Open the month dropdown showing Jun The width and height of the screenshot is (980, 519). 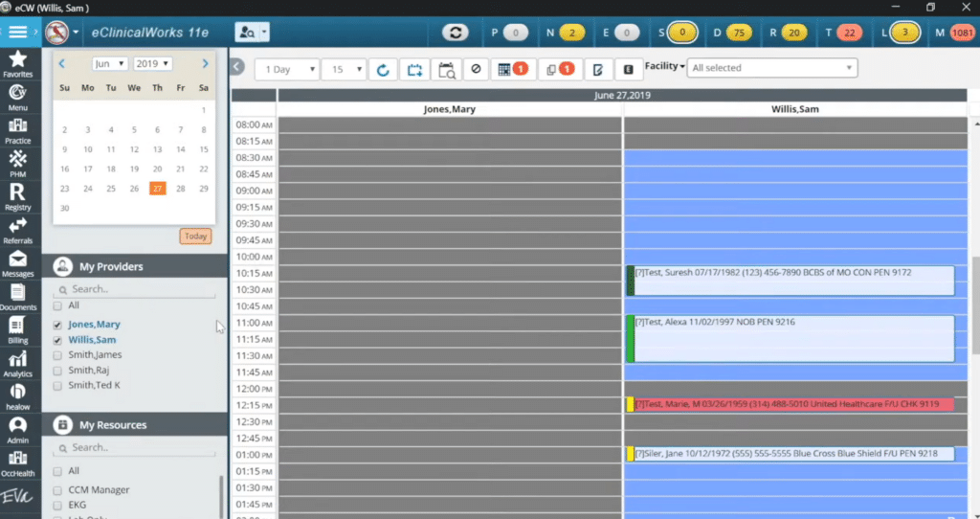click(x=110, y=64)
